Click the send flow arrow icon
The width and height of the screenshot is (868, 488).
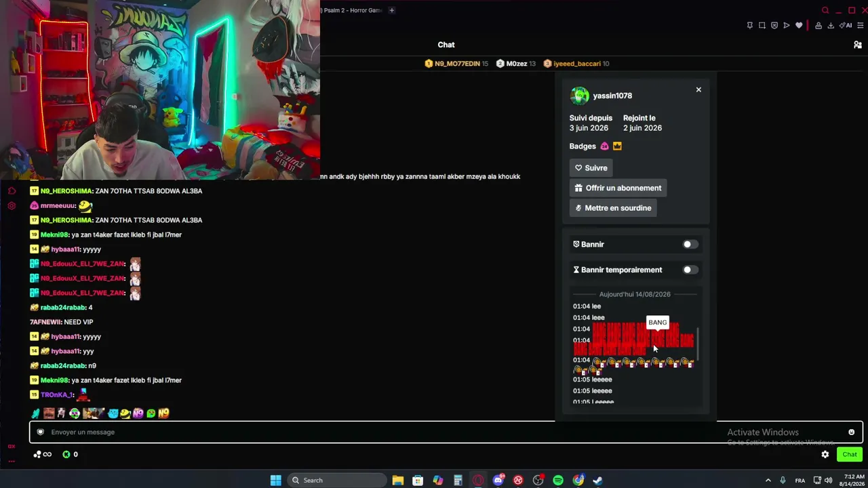point(787,26)
